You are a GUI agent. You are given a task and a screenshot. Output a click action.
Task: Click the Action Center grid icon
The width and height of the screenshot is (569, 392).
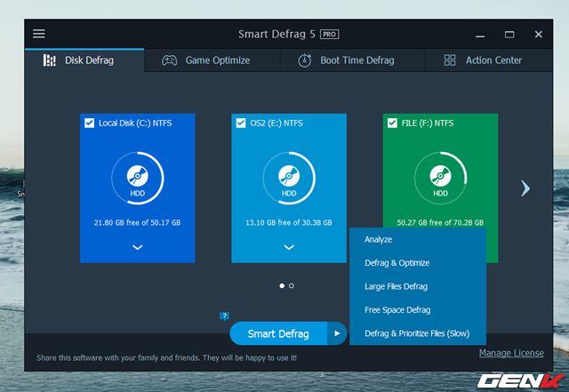[450, 60]
